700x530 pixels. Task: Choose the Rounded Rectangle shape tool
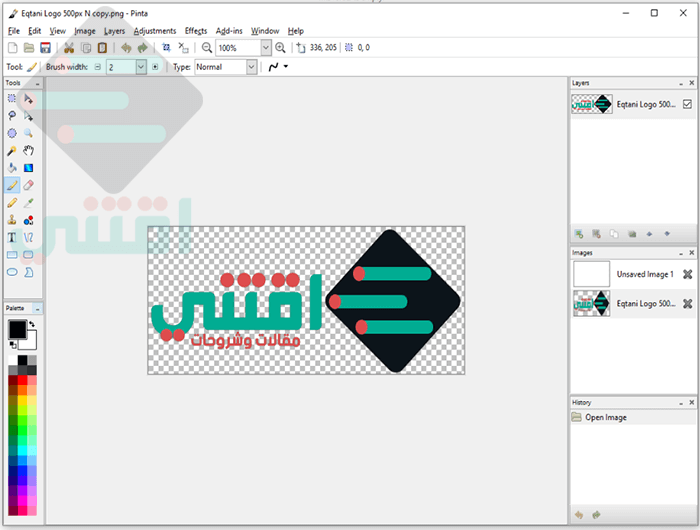coord(29,255)
